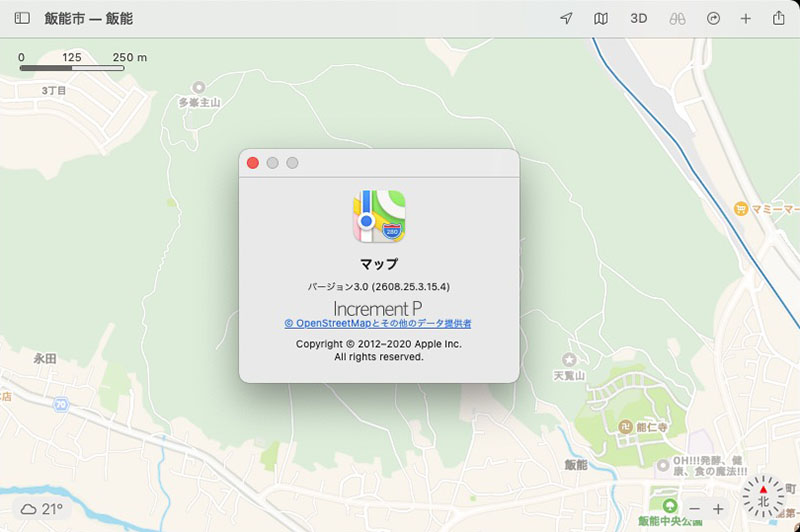
Task: Select 能仁寺 temple marker
Action: click(x=626, y=427)
